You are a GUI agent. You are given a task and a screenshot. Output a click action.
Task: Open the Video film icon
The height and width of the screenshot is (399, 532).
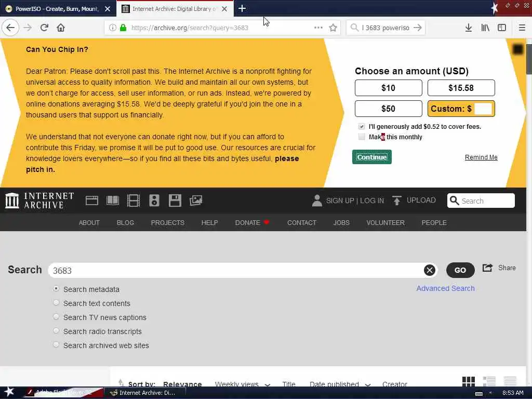point(134,201)
